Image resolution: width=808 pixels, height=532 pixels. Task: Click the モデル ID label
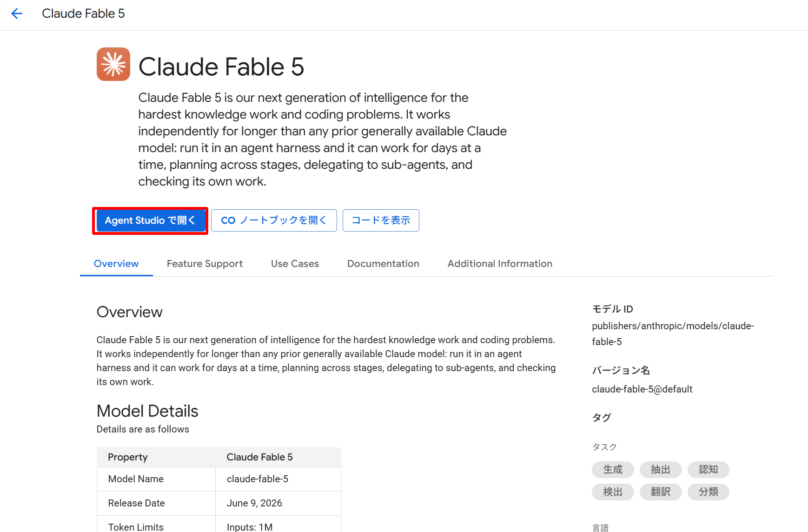(x=612, y=309)
